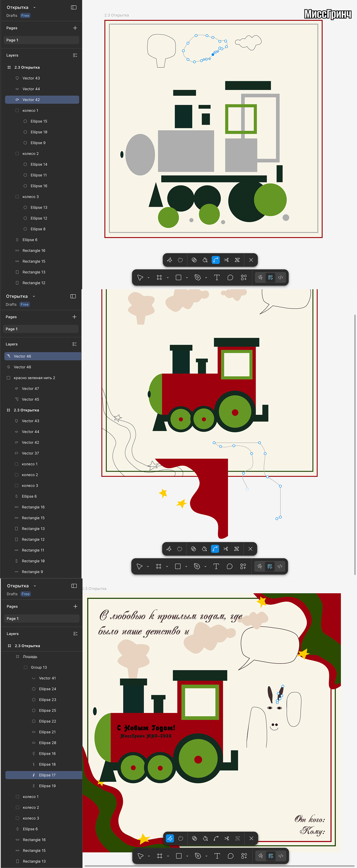This screenshot has width=357, height=868.
Task: Choose the Text tool under the grey train canvas
Action: click(x=217, y=277)
